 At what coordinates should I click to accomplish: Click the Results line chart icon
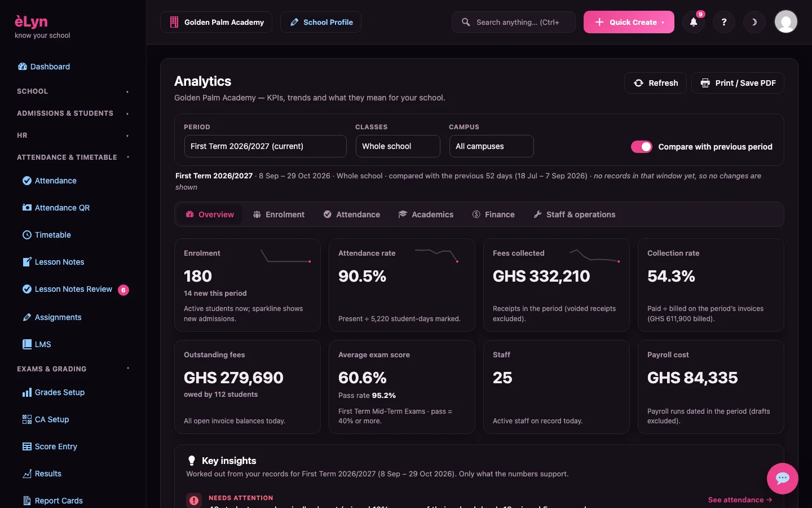pos(27,474)
